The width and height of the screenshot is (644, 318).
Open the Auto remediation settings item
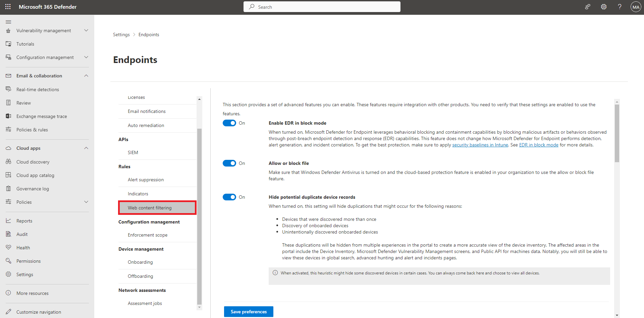146,125
